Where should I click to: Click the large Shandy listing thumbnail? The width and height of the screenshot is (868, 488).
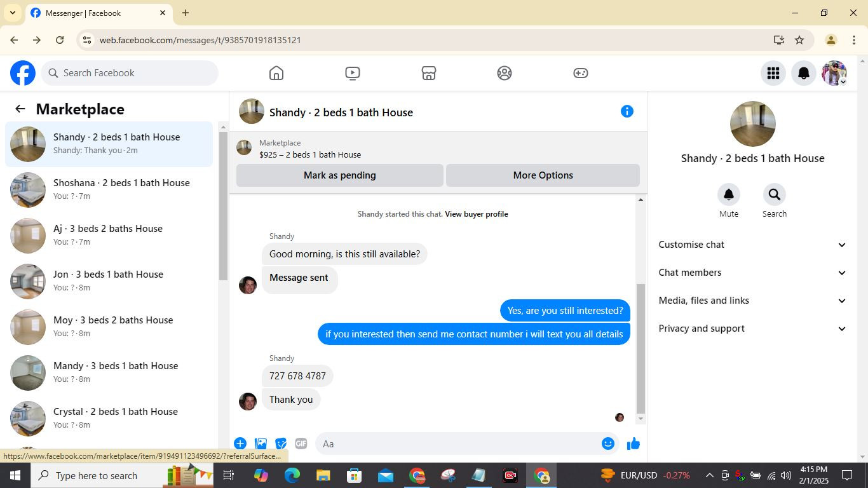(753, 124)
